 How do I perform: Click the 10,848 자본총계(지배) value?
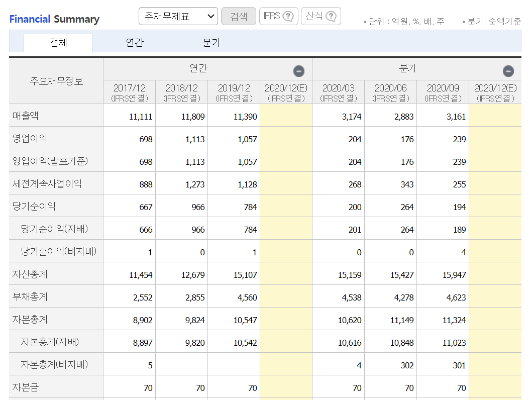[x=402, y=343]
